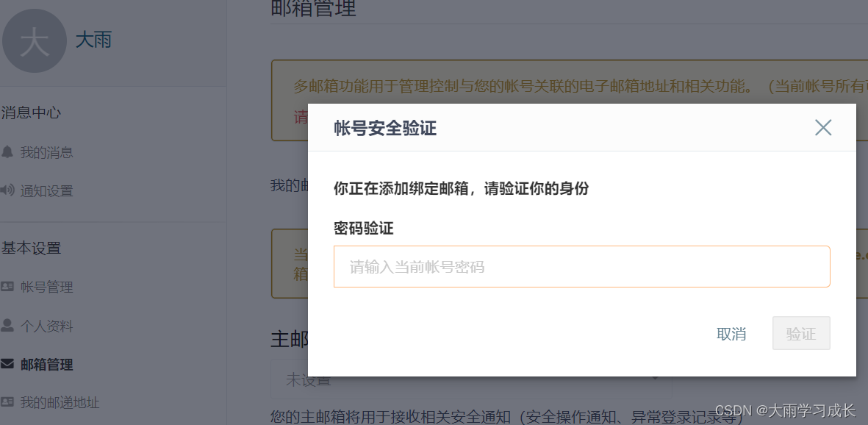Click the ID card icon beside 帐号管理
Image resolution: width=868 pixels, height=425 pixels.
(7, 287)
